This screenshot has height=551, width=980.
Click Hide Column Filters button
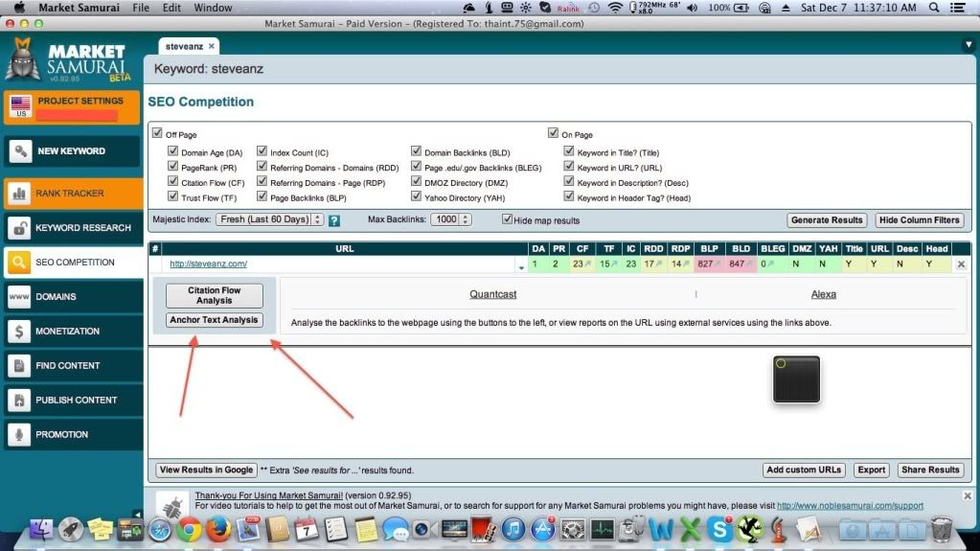(919, 220)
